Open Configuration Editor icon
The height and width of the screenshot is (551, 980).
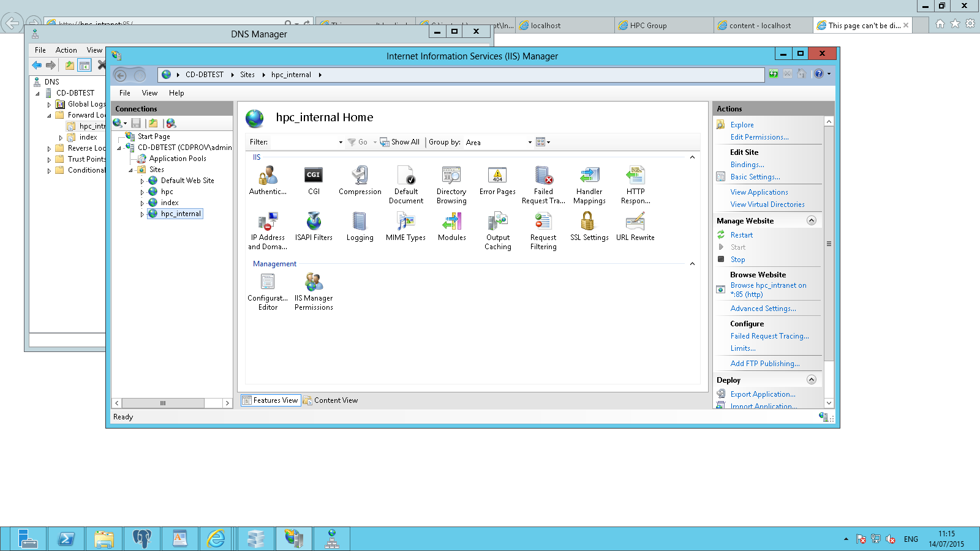pyautogui.click(x=268, y=291)
